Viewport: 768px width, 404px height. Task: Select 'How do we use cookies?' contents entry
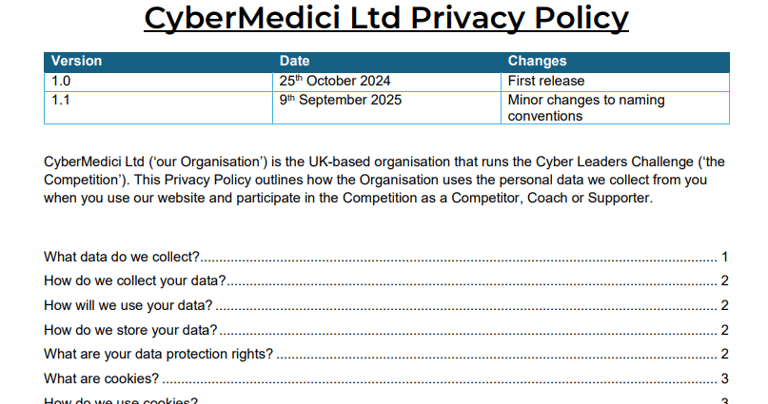point(386,400)
